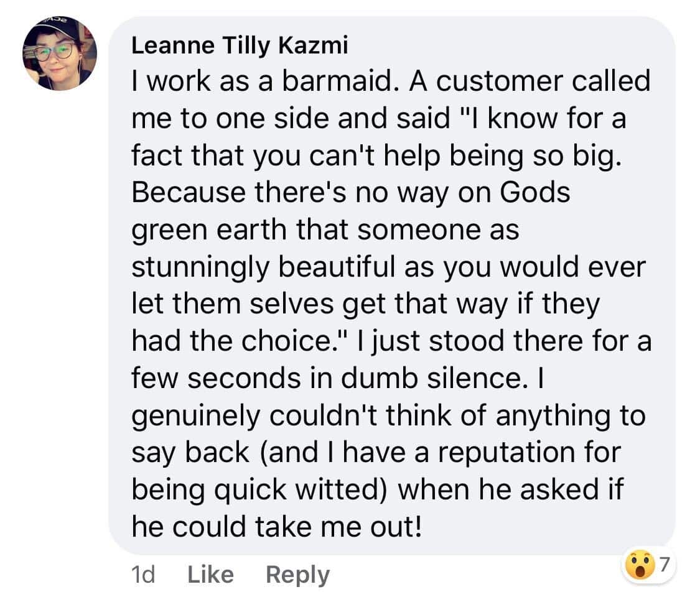
Task: View the 7 reactions count
Action: point(664,565)
